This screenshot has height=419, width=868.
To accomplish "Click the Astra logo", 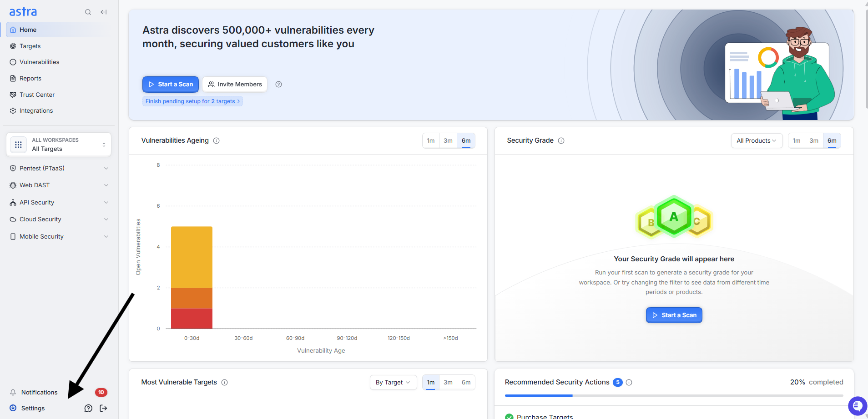I will pyautogui.click(x=23, y=12).
